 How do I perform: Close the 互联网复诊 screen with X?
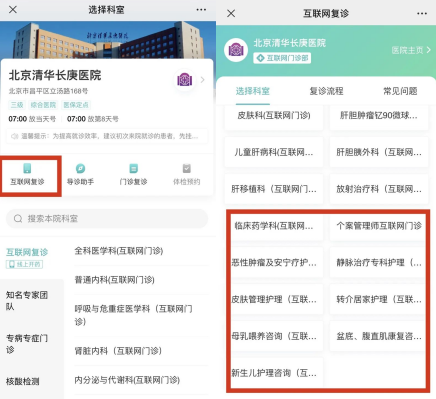231,13
